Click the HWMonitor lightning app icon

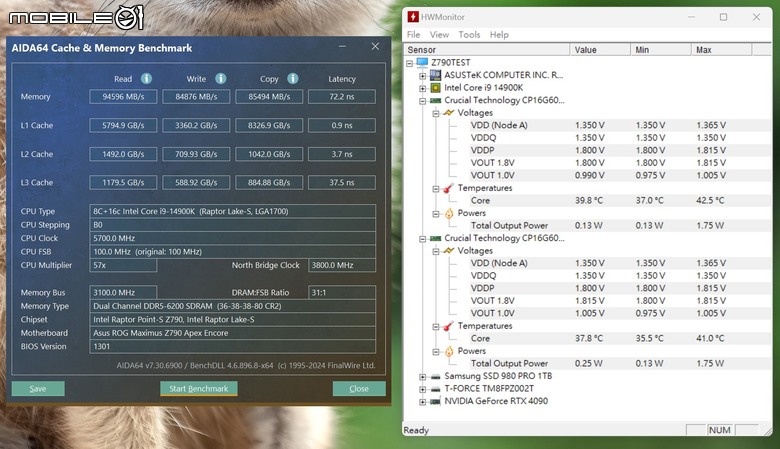pos(413,17)
